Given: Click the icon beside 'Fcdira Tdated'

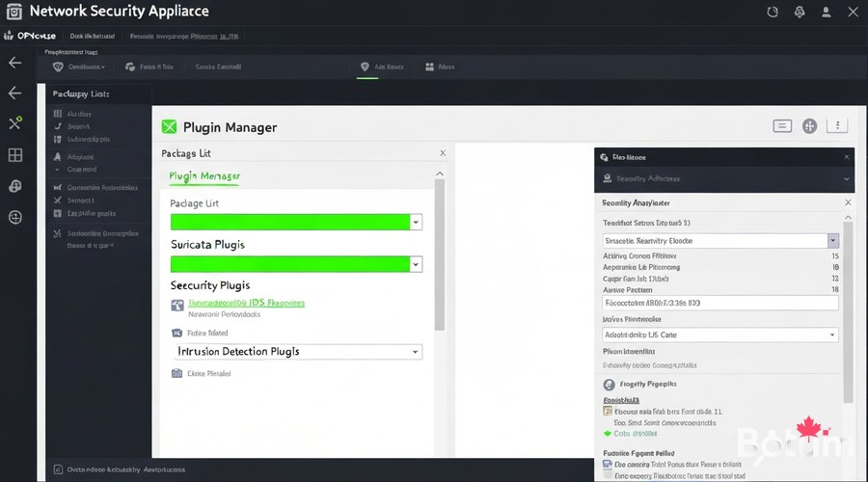Looking at the screenshot, I should pos(177,334).
